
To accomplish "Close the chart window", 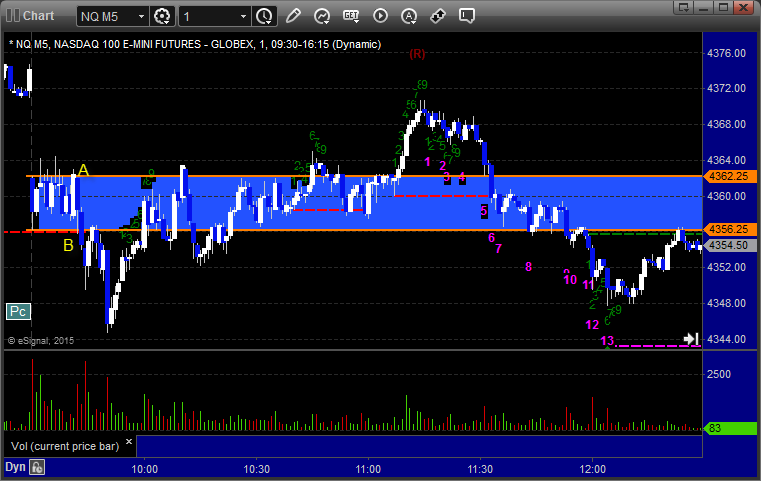I will click(x=743, y=7).
